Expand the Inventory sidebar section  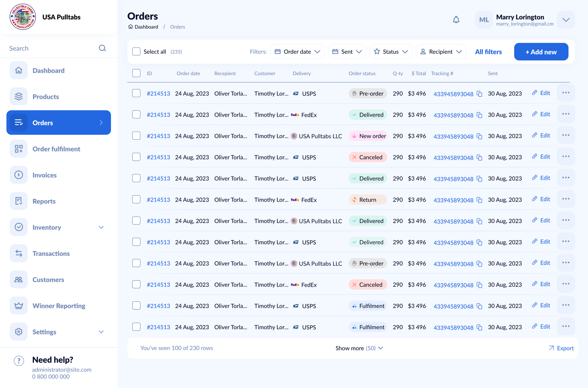pos(101,227)
